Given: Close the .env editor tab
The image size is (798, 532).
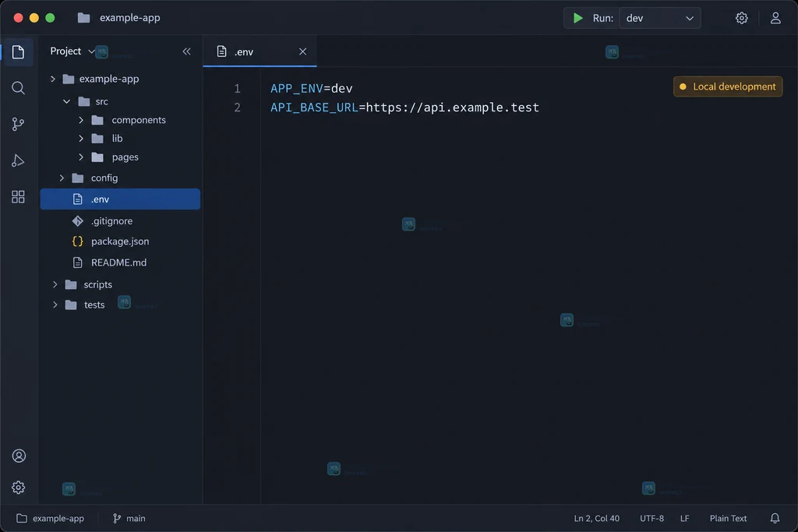Looking at the screenshot, I should 302,51.
